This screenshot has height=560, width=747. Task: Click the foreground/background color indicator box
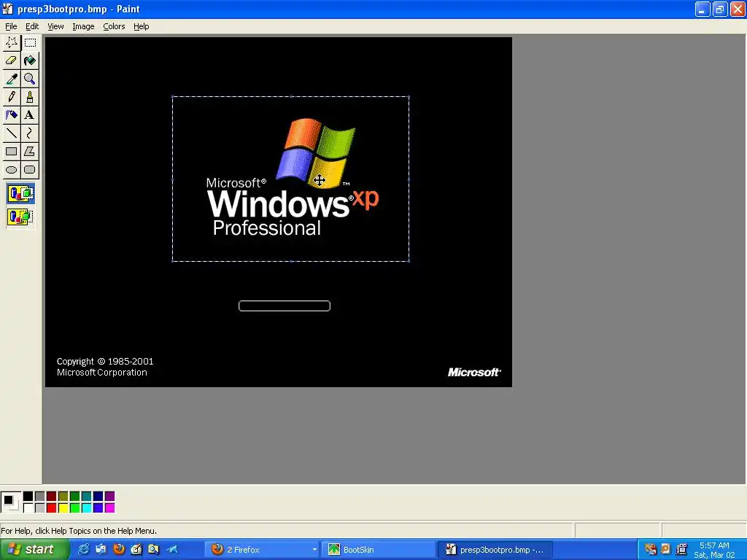10,502
